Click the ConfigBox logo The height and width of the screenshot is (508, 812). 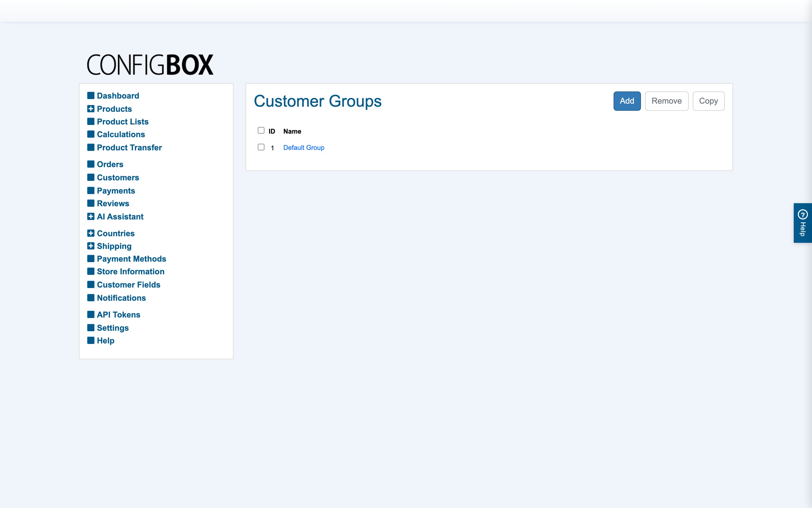coord(150,65)
